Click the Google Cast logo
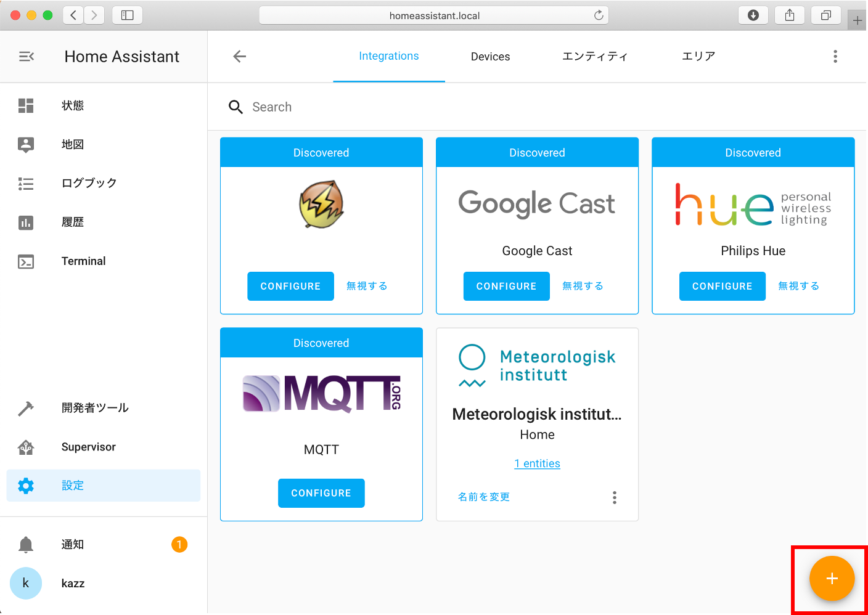The image size is (868, 615). tap(537, 203)
